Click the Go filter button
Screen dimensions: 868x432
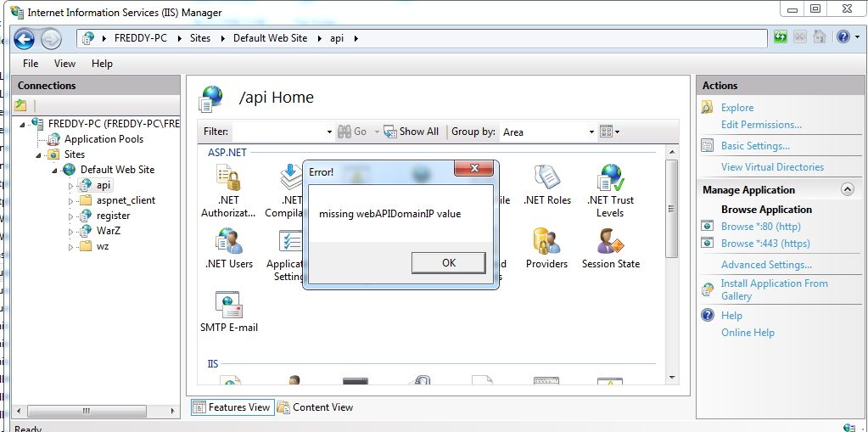click(352, 132)
